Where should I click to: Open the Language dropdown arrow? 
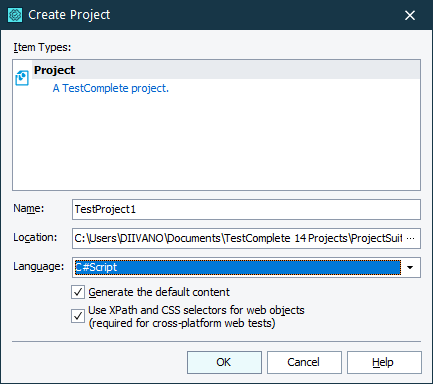tap(410, 267)
